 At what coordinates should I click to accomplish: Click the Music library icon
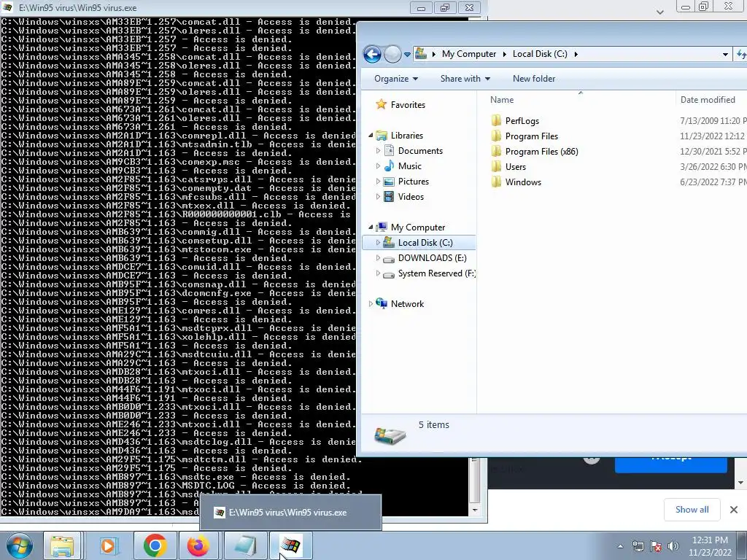[x=389, y=166]
